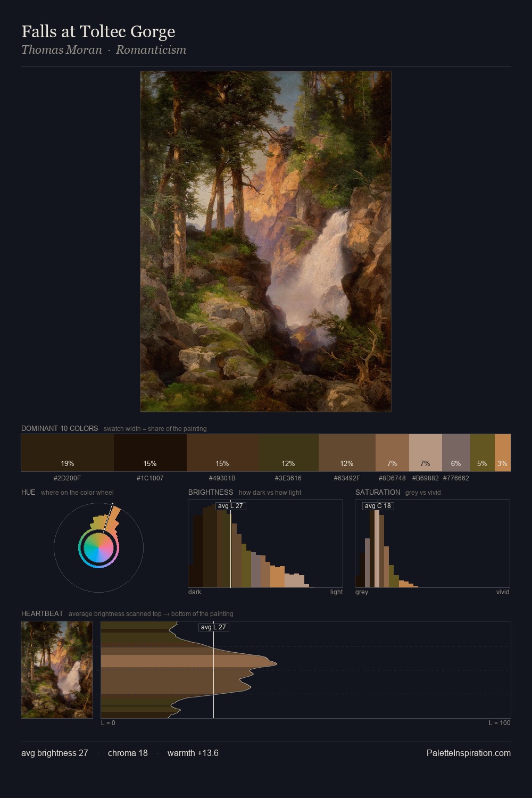Click the DOMINANT 10 COLORS heading

tap(60, 428)
